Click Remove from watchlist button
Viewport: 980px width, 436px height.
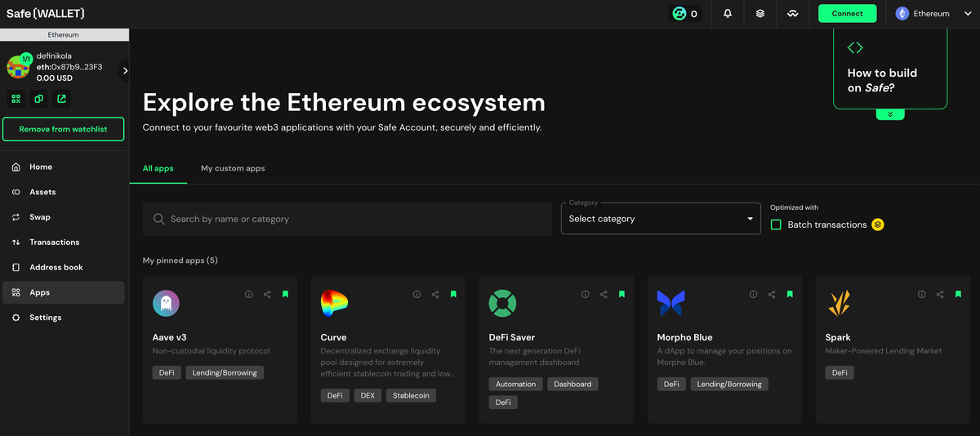click(x=64, y=129)
